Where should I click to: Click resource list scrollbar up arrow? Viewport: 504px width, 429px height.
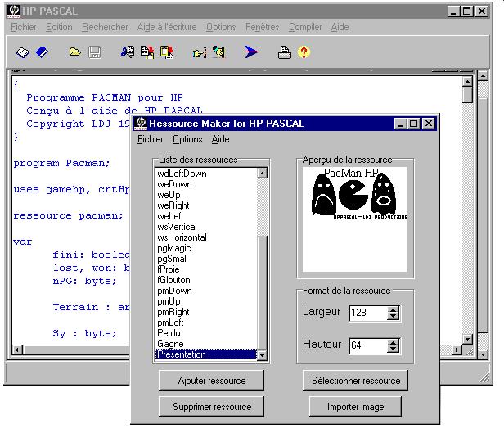[x=263, y=174]
